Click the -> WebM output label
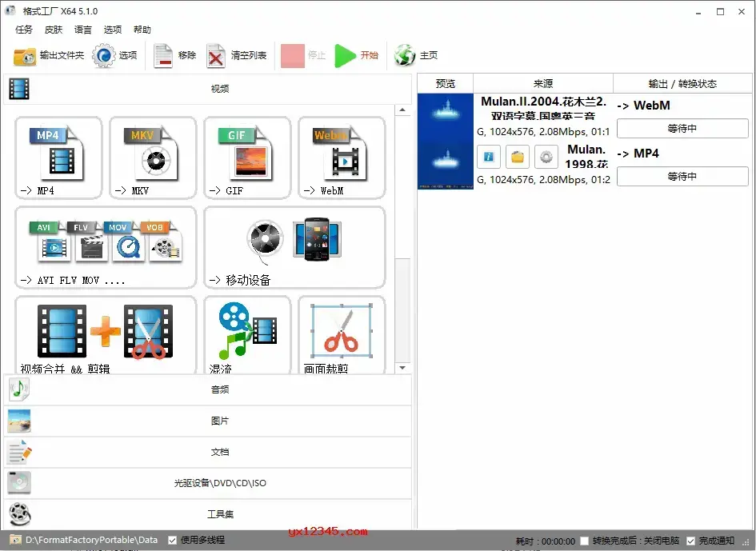Viewport: 756px width, 551px height. pos(644,106)
